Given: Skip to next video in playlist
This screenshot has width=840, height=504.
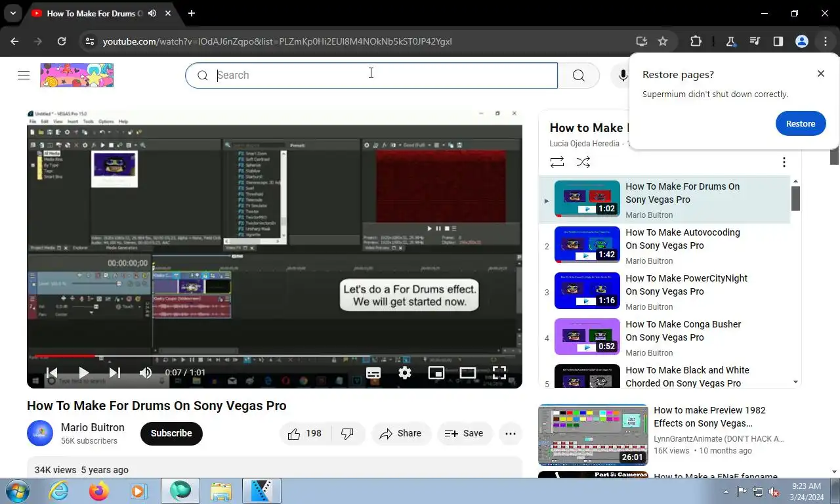Looking at the screenshot, I should [x=115, y=373].
